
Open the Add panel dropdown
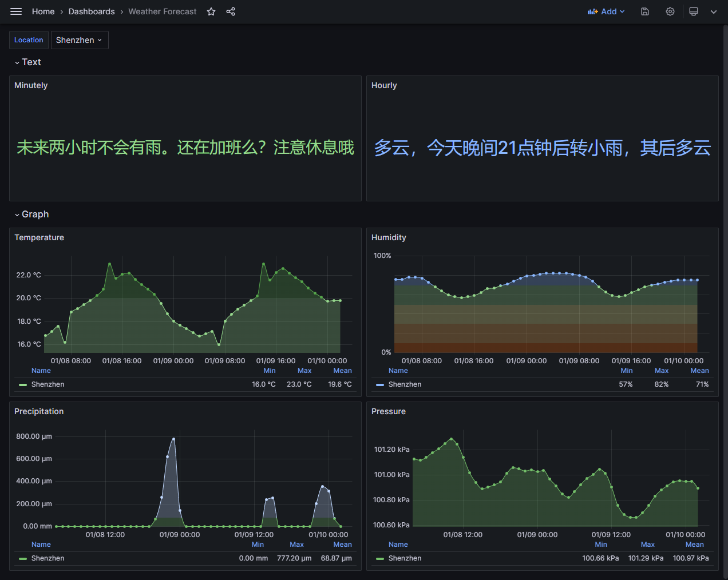point(606,11)
